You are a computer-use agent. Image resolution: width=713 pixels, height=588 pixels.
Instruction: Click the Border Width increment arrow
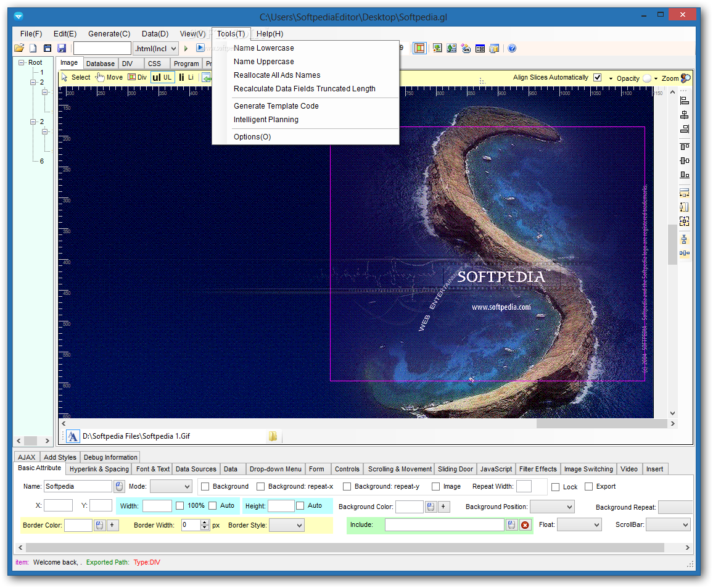click(x=205, y=523)
